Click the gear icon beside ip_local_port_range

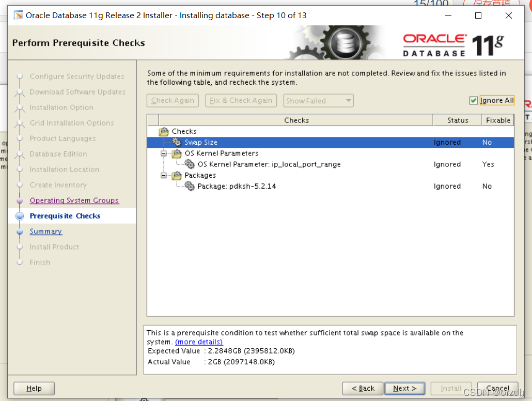tap(189, 164)
